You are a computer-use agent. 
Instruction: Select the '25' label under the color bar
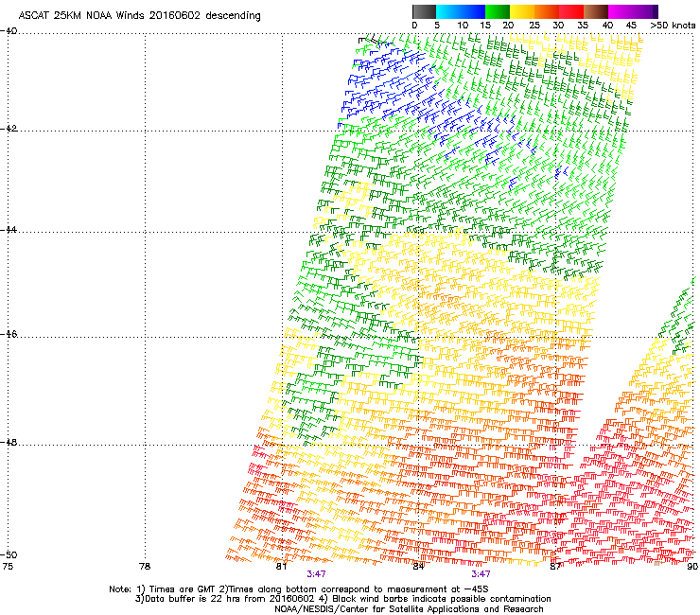(x=534, y=26)
